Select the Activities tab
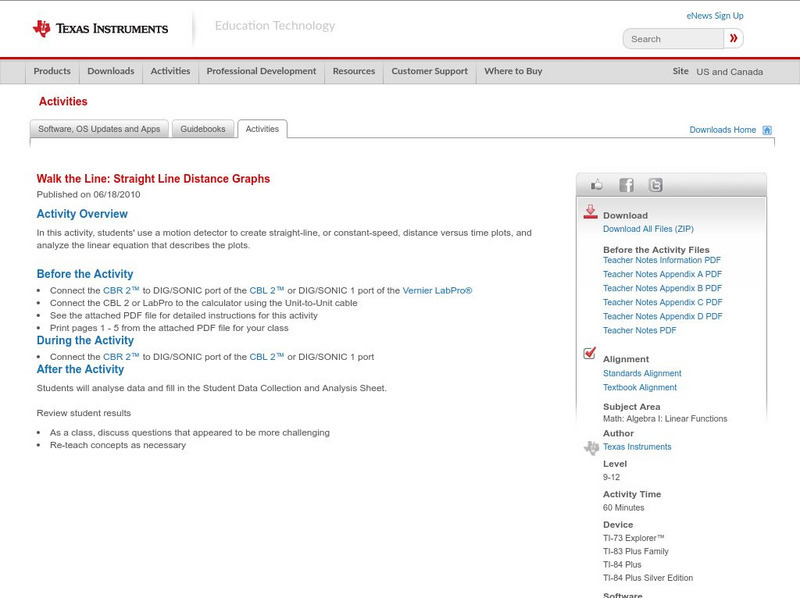 coord(262,129)
